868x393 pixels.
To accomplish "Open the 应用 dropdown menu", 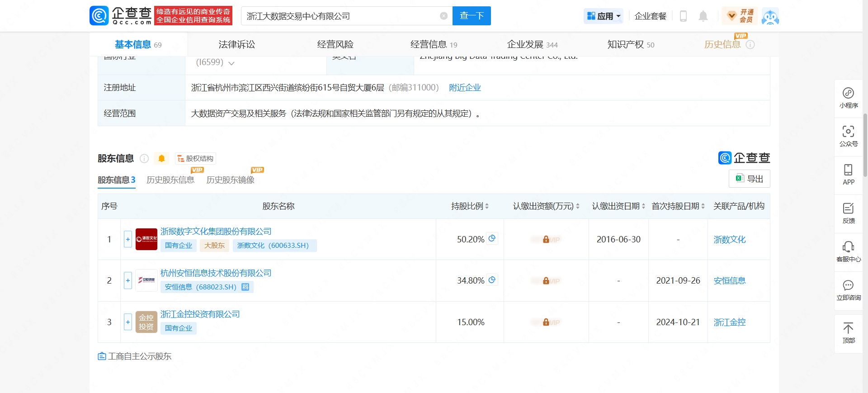I will click(x=604, y=16).
